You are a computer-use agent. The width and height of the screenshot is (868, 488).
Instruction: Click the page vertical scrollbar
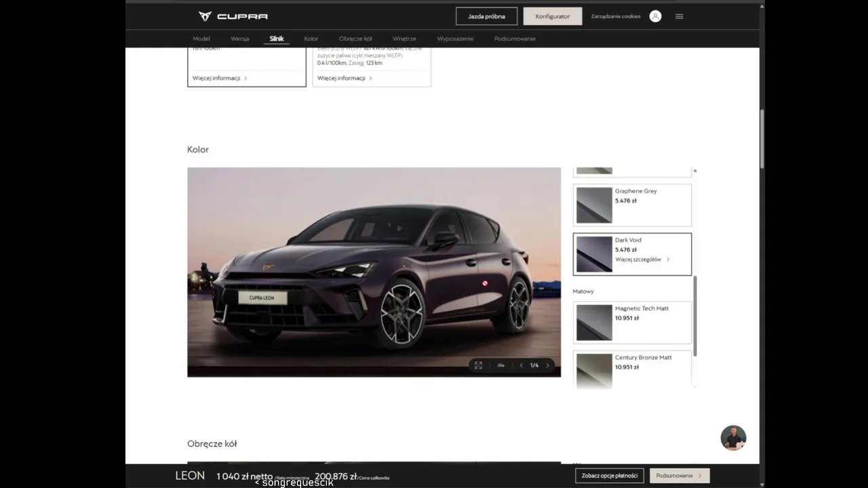(x=762, y=139)
